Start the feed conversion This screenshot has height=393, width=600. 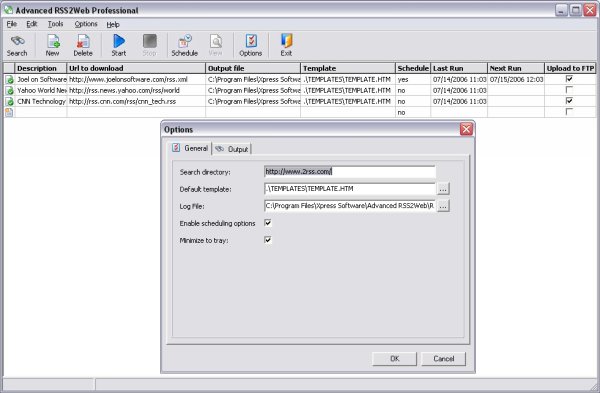coord(119,45)
